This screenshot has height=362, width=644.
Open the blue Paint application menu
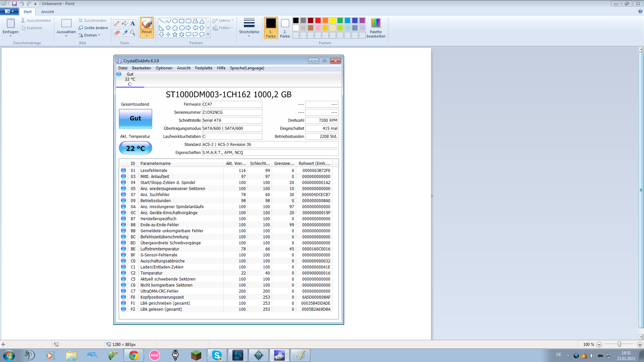(9, 11)
